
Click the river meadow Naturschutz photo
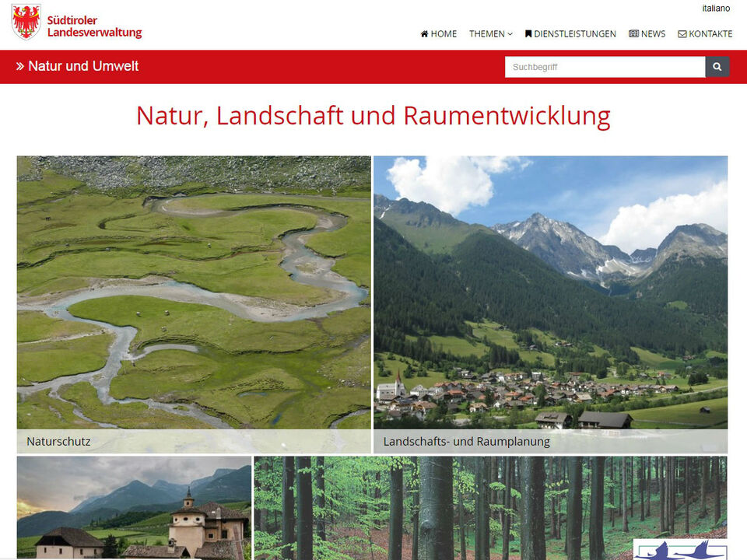(194, 296)
